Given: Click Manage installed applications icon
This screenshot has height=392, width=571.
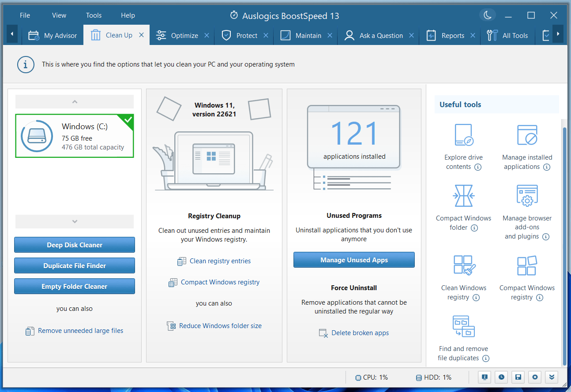Looking at the screenshot, I should tap(527, 135).
